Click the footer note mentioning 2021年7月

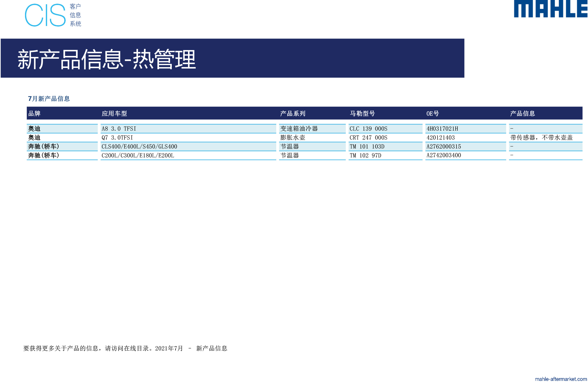tap(125, 348)
